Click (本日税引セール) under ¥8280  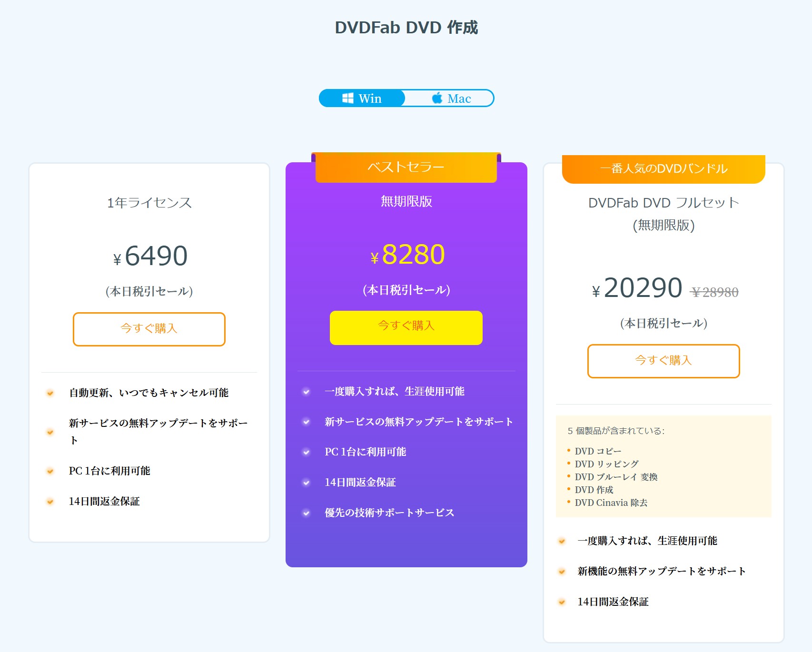(x=406, y=290)
